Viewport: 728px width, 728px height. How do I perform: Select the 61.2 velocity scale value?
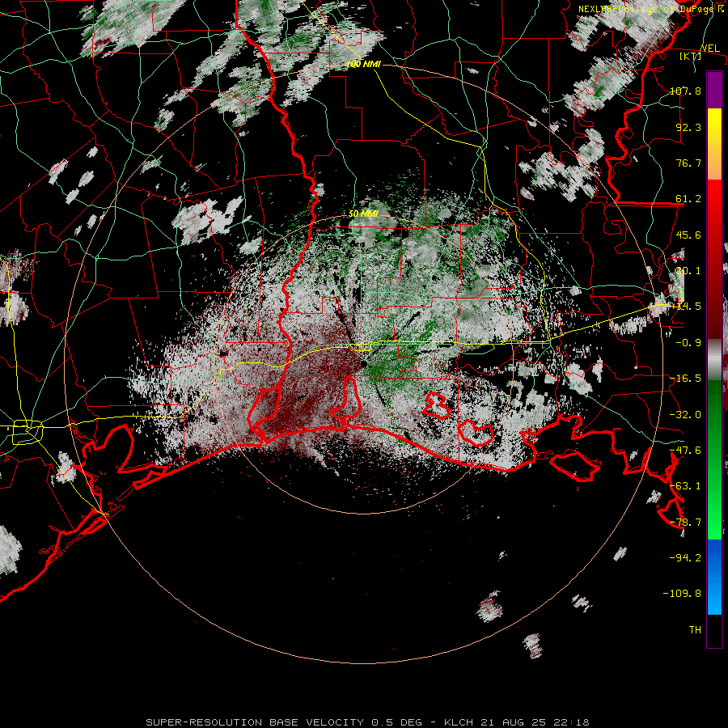tap(688, 199)
